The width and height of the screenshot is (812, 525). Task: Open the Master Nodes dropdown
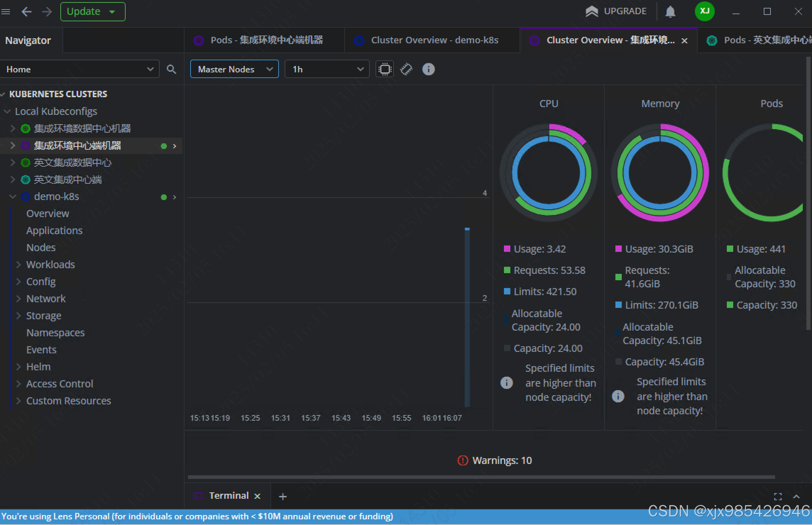coord(235,69)
